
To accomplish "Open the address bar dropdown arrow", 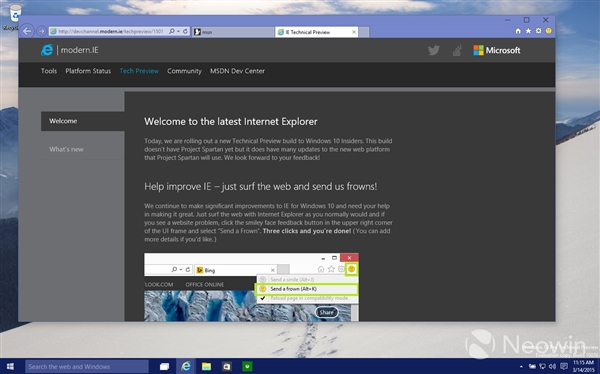I will click(178, 31).
